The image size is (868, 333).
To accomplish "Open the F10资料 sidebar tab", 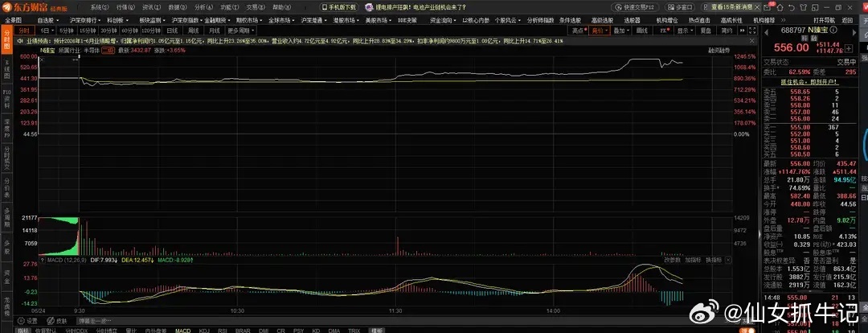I will point(6,97).
